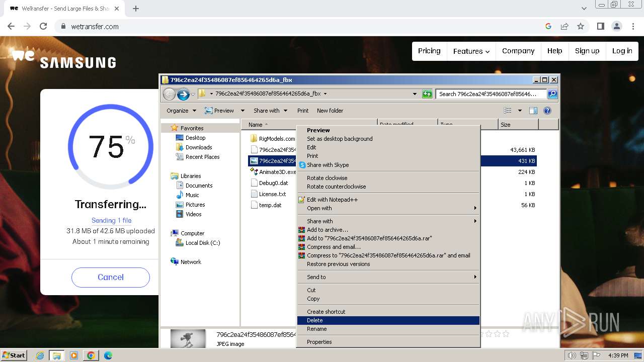This screenshot has width=644, height=362.
Task: Open the Company page
Action: click(518, 51)
